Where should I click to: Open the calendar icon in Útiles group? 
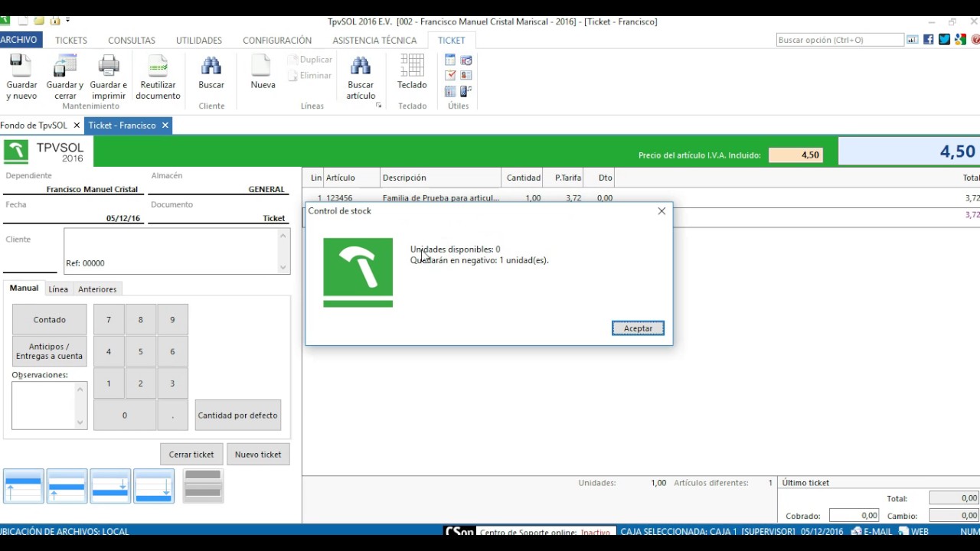450,60
